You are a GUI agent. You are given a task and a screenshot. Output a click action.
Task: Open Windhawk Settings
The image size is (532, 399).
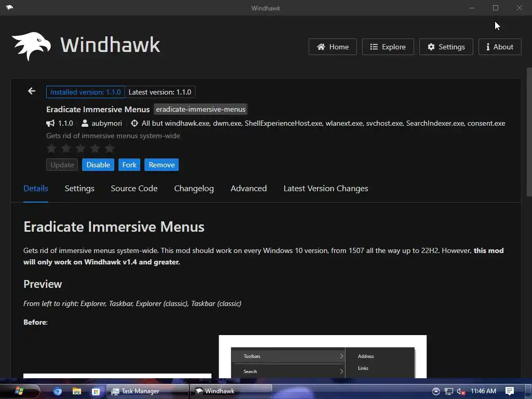coord(446,47)
